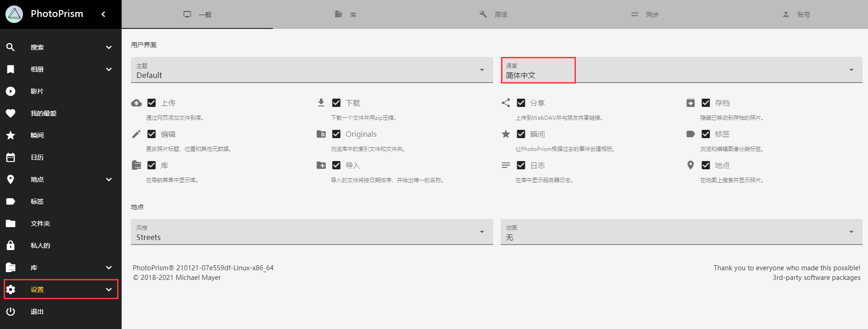The image size is (868, 329).
Task: Open 日历 calendar in sidebar
Action: tap(61, 157)
